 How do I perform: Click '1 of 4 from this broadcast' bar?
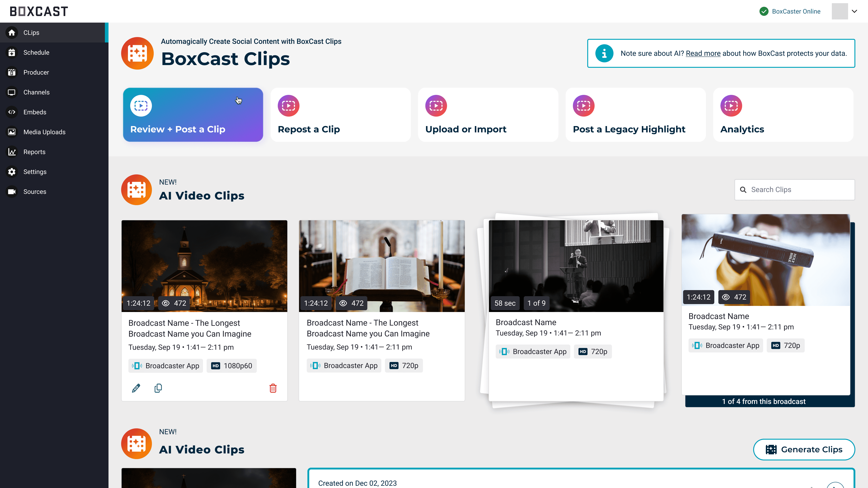764,401
